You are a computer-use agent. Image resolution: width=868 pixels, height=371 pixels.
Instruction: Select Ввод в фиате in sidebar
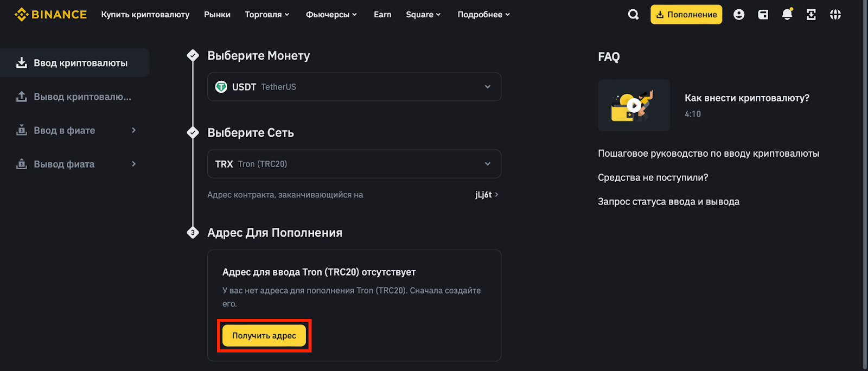pyautogui.click(x=75, y=130)
